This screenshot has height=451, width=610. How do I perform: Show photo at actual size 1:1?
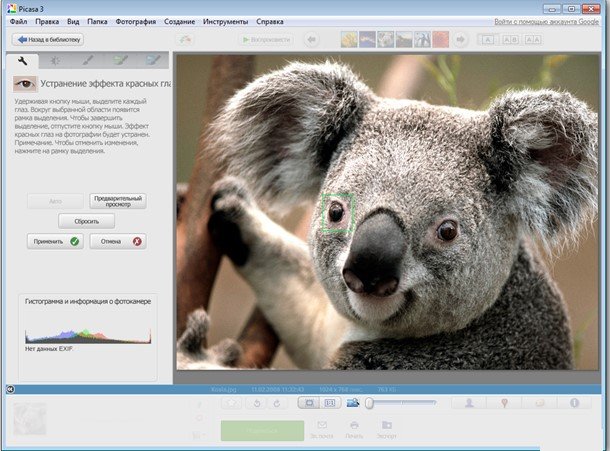pyautogui.click(x=330, y=403)
